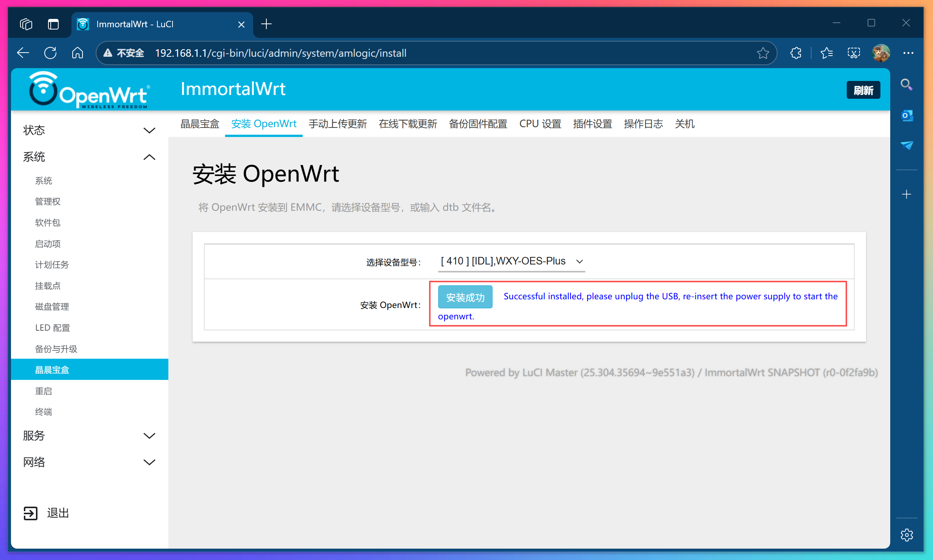933x560 pixels.
Task: Open the Favorites star list
Action: pos(826,53)
